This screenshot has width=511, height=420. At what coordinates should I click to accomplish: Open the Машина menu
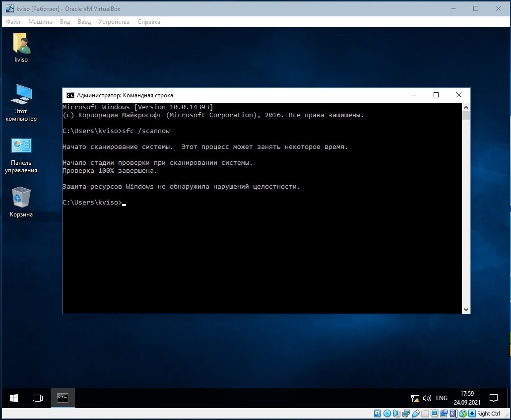click(x=40, y=22)
